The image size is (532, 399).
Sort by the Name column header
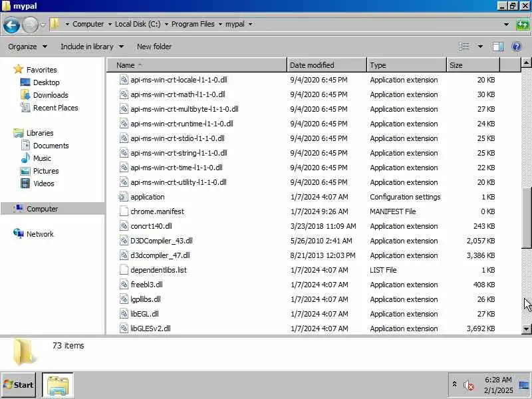coord(197,65)
